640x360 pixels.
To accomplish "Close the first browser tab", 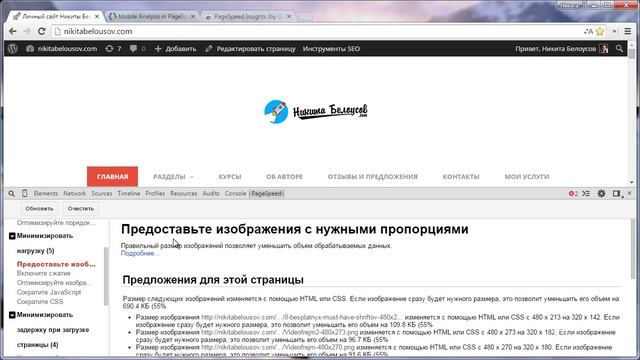I will 97,17.
